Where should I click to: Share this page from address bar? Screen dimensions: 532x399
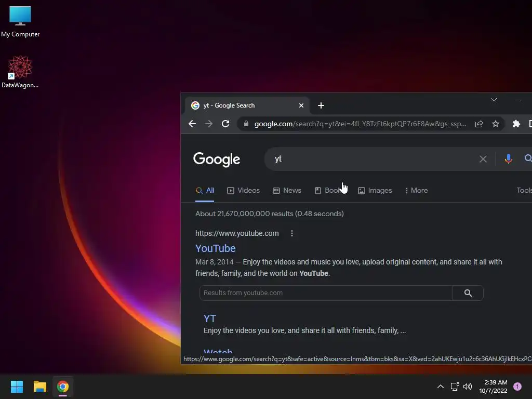point(478,124)
